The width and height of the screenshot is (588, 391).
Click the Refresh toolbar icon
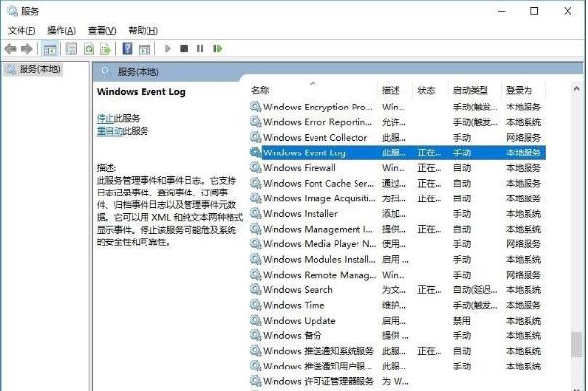pyautogui.click(x=89, y=49)
